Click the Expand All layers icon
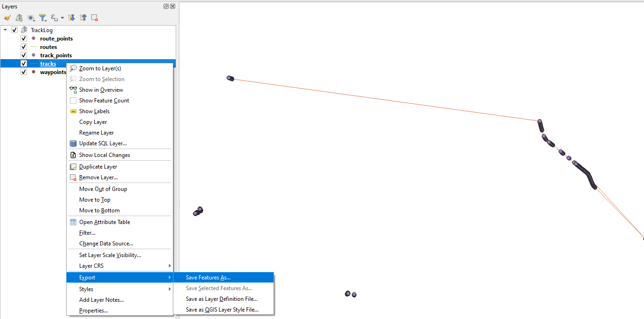Screen dimensions: 644x319 pos(72,18)
